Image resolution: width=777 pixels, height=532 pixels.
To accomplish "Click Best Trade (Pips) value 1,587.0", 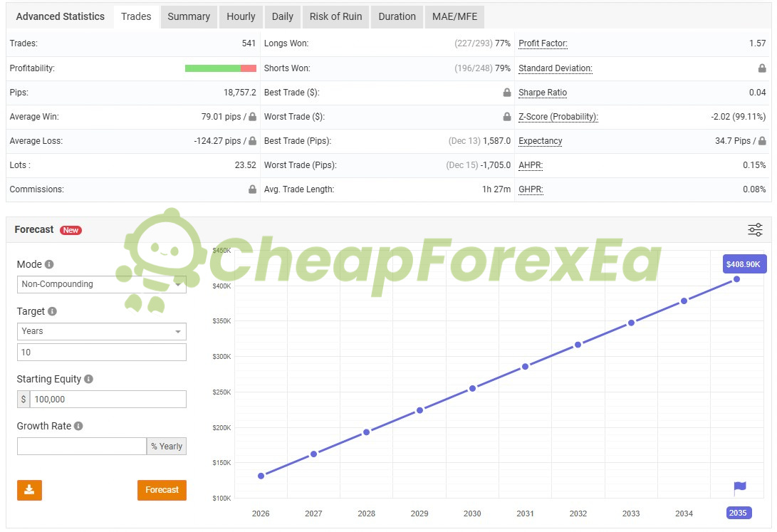I will 496,141.
